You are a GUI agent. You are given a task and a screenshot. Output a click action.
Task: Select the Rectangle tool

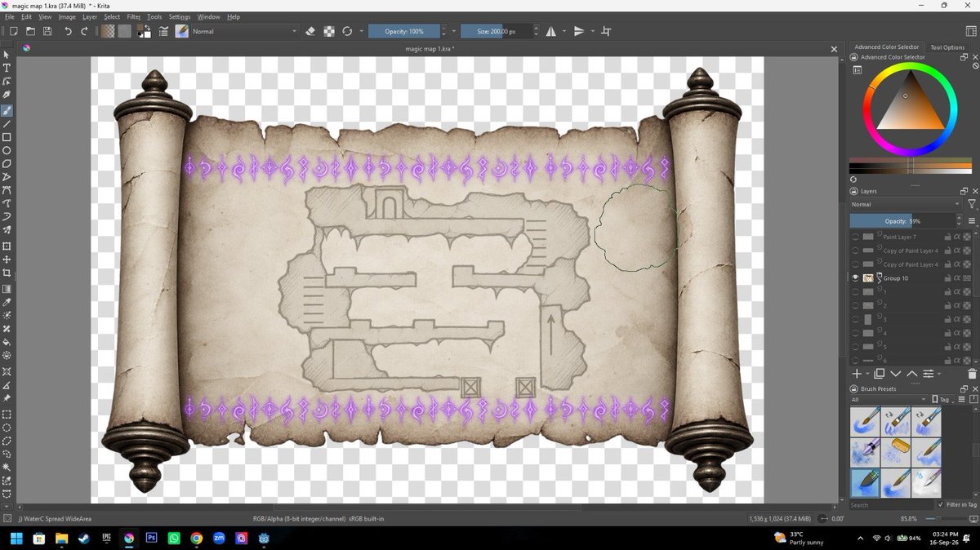[x=7, y=137]
